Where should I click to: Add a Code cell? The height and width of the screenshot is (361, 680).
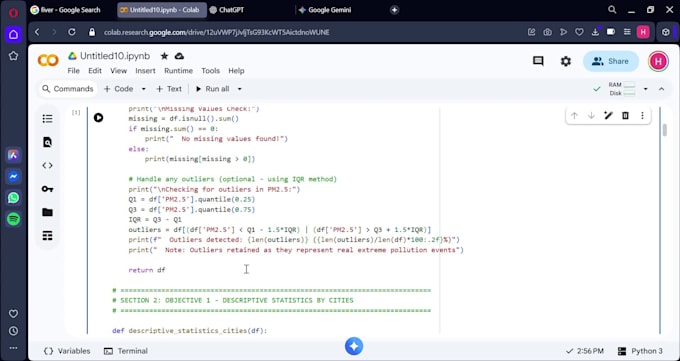click(x=118, y=89)
